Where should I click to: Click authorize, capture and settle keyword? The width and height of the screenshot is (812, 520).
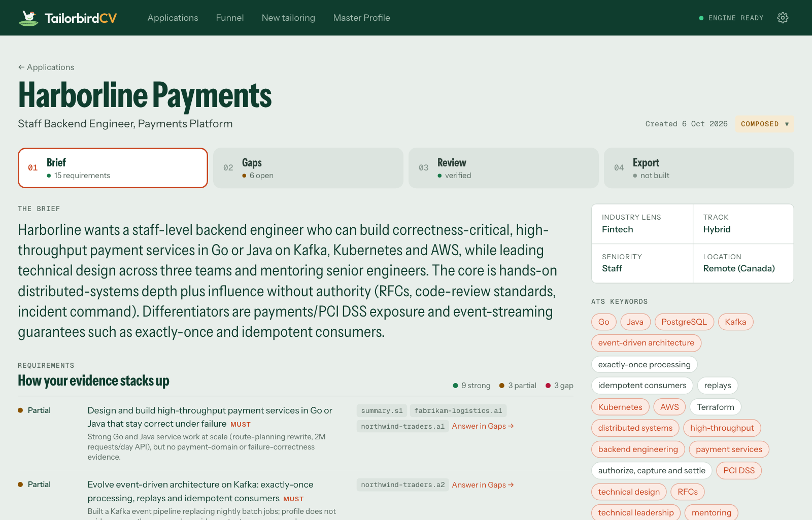[652, 471]
